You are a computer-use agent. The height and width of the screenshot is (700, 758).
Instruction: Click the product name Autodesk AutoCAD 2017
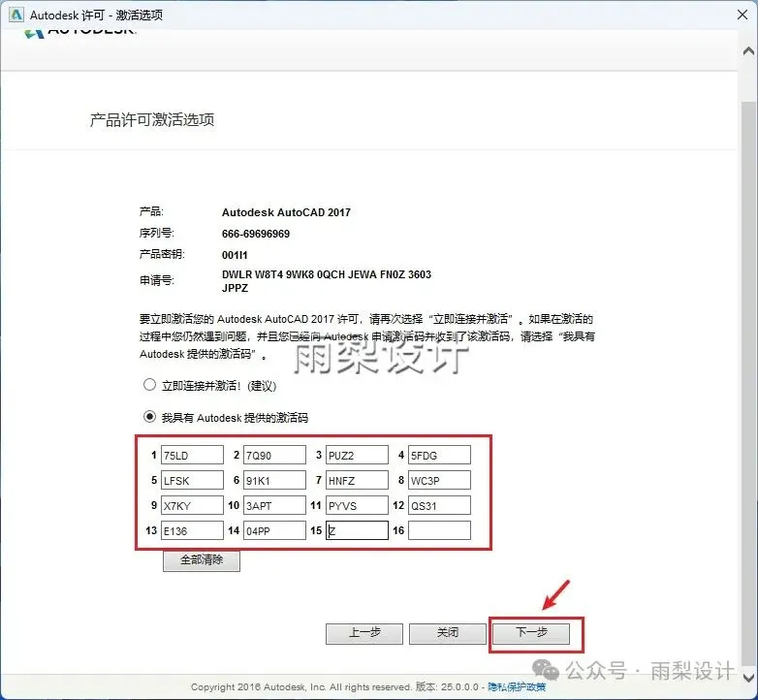[x=286, y=212]
